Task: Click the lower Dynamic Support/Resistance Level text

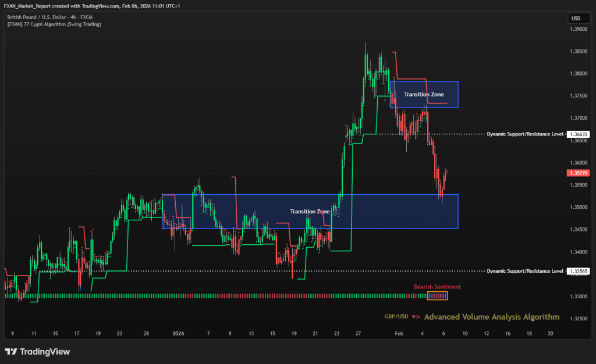Action: pyautogui.click(x=525, y=271)
